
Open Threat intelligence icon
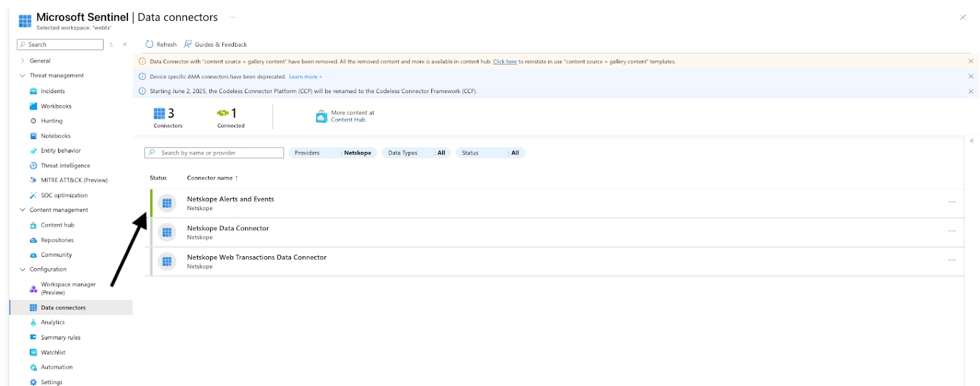click(34, 165)
